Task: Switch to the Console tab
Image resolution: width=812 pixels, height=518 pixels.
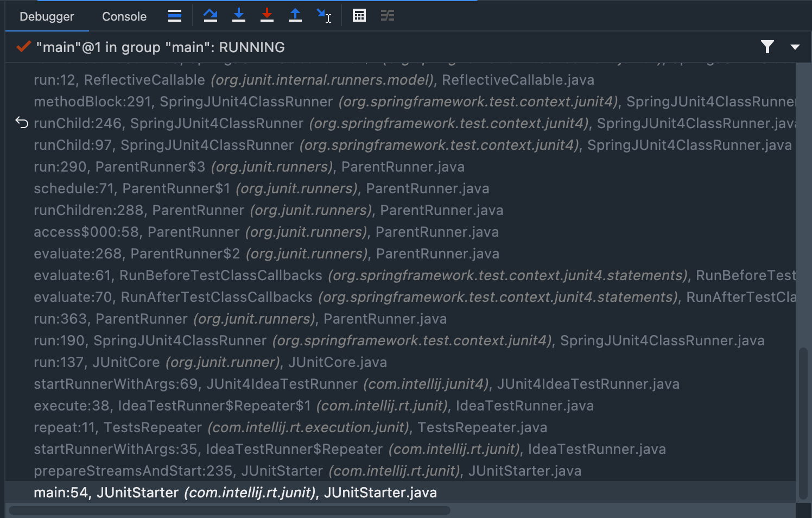Action: click(124, 16)
